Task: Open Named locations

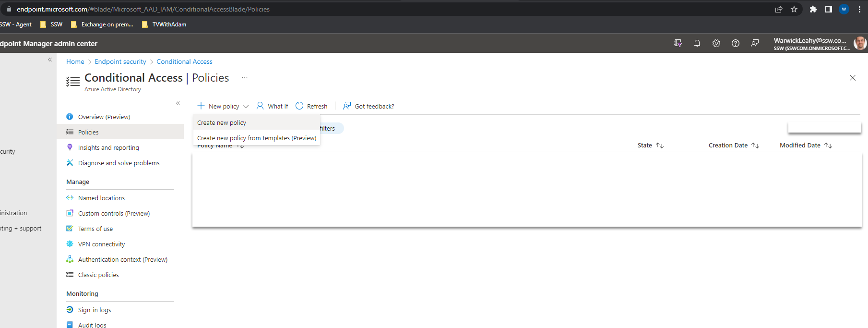Action: (101, 198)
